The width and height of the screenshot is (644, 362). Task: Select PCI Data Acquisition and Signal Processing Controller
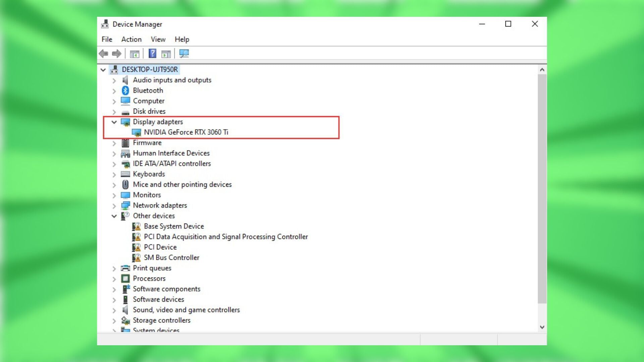coord(226,237)
